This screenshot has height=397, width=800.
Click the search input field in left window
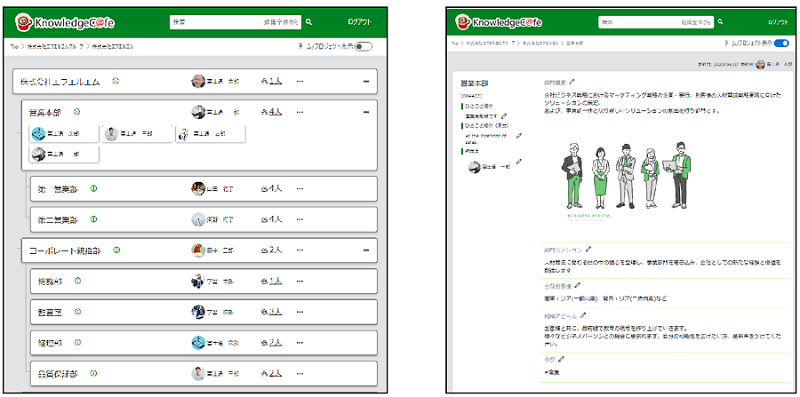click(x=235, y=22)
